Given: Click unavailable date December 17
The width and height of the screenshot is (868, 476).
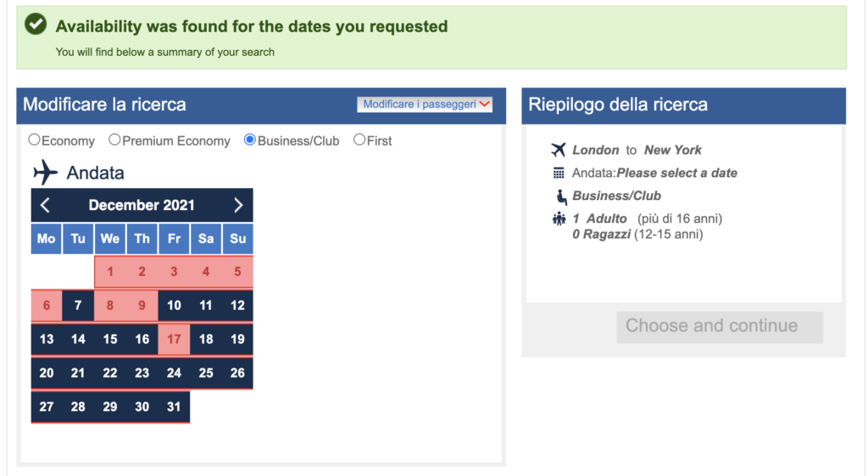Looking at the screenshot, I should (x=174, y=339).
